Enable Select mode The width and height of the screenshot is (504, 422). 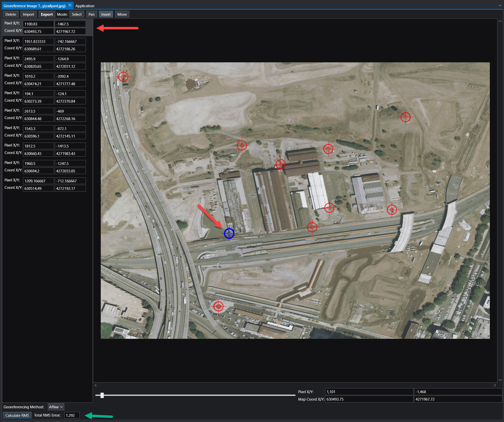pos(76,14)
